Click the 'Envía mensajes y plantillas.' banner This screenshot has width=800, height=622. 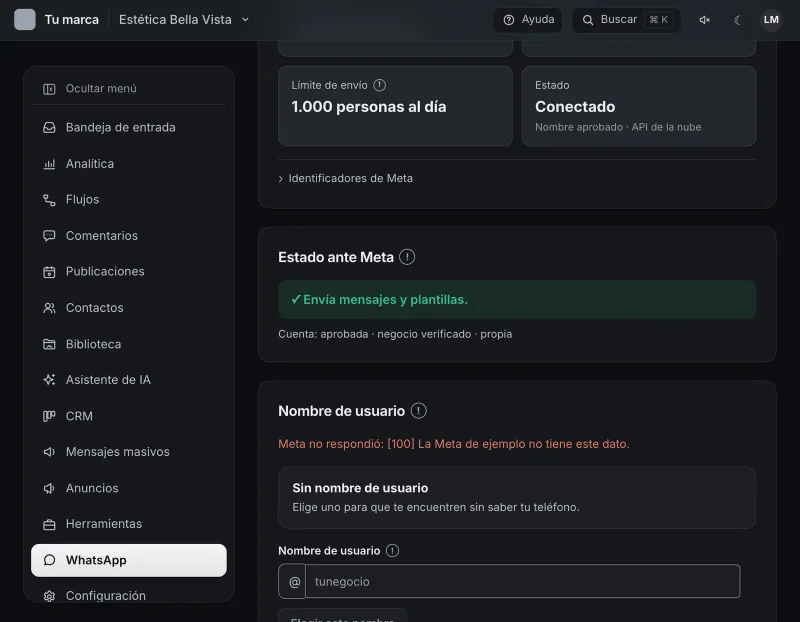point(517,300)
